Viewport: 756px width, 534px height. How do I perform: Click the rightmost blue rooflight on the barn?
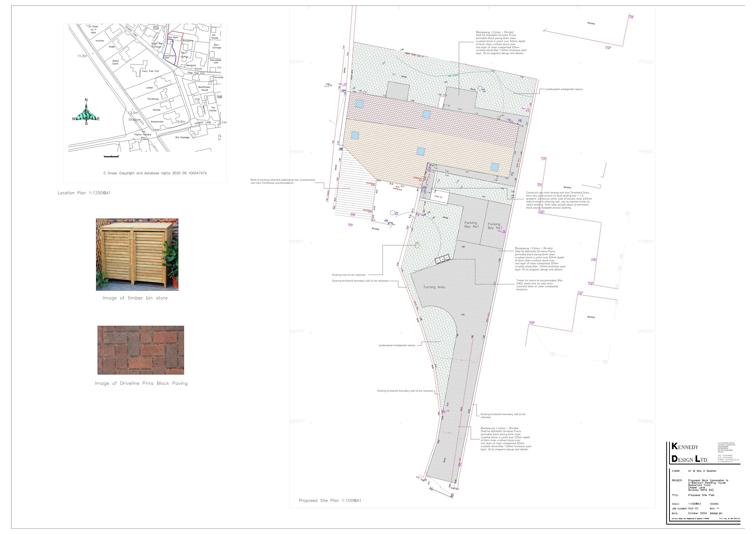click(x=495, y=167)
